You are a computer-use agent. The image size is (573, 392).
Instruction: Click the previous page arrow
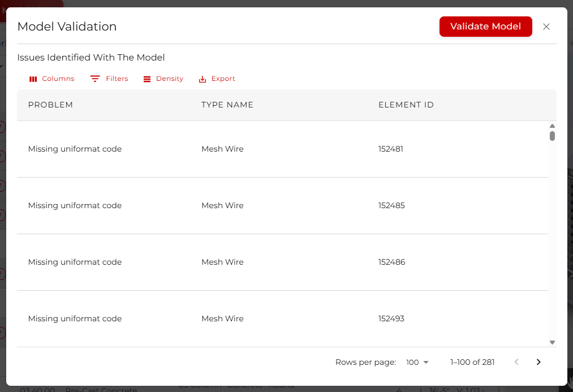click(516, 362)
